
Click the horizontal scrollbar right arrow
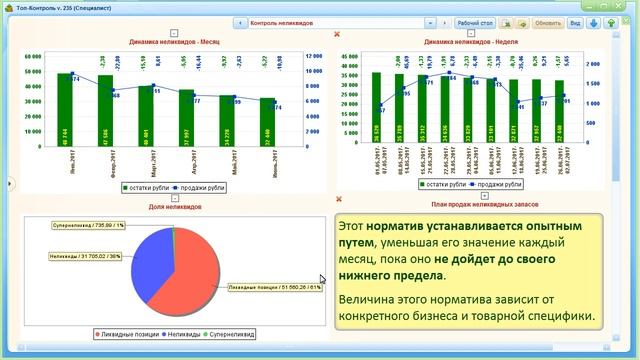(607, 348)
